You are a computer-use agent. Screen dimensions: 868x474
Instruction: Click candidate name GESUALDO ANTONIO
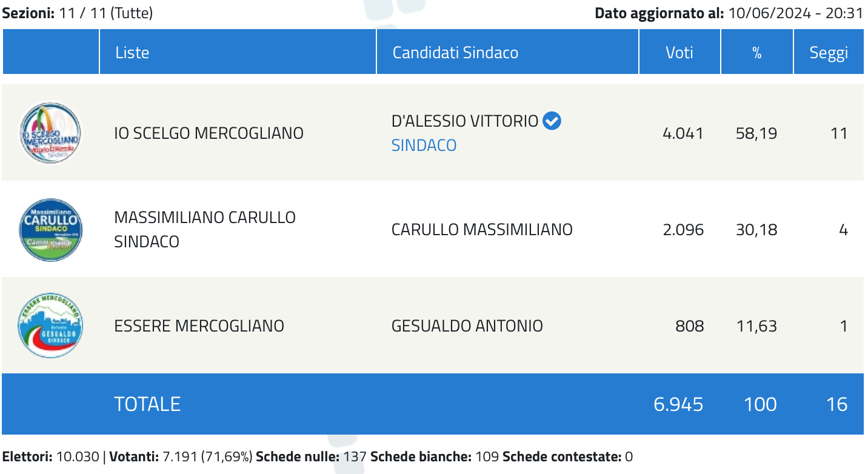click(467, 326)
